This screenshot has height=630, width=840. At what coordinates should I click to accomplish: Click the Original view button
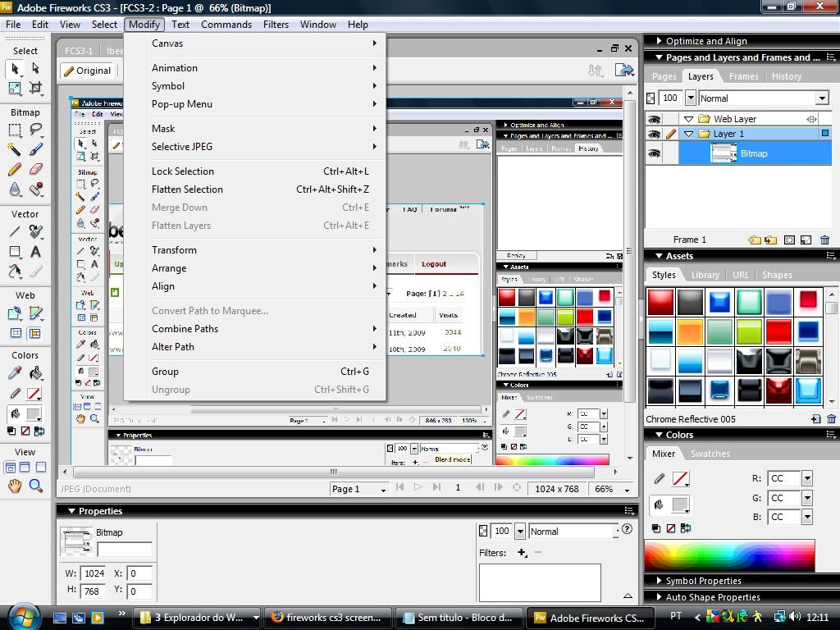tap(87, 71)
